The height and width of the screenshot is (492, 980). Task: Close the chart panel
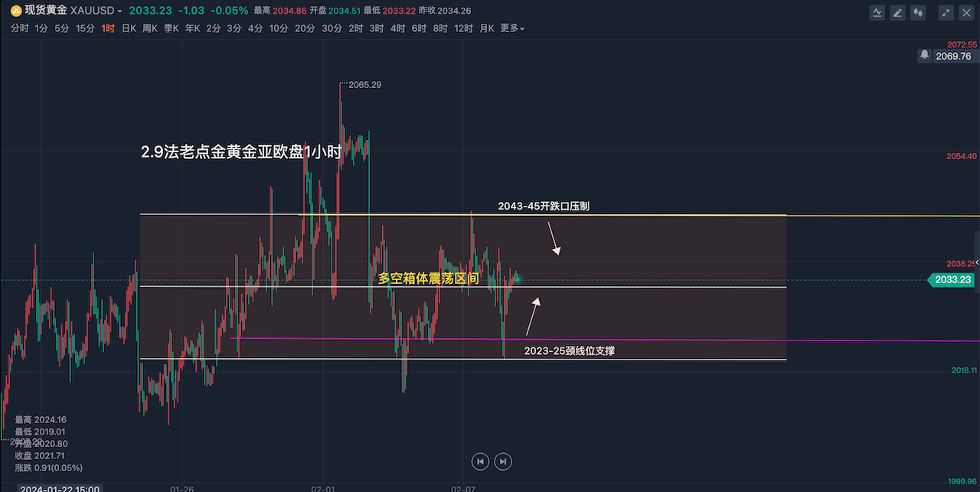966,12
